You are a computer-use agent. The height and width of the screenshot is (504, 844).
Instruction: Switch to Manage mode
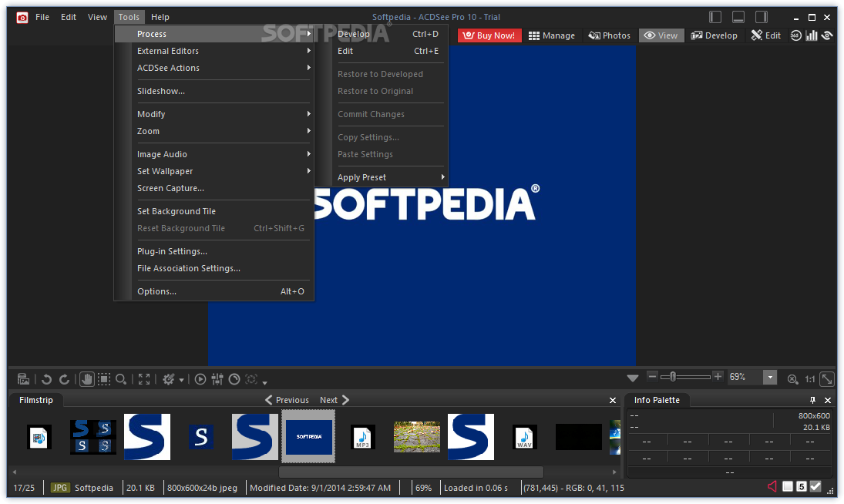[552, 35]
